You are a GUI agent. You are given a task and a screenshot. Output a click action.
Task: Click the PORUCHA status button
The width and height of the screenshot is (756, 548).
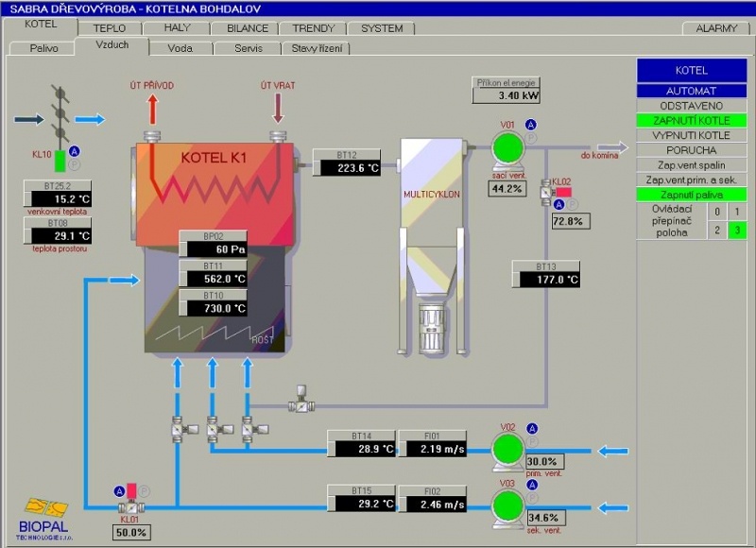click(692, 150)
